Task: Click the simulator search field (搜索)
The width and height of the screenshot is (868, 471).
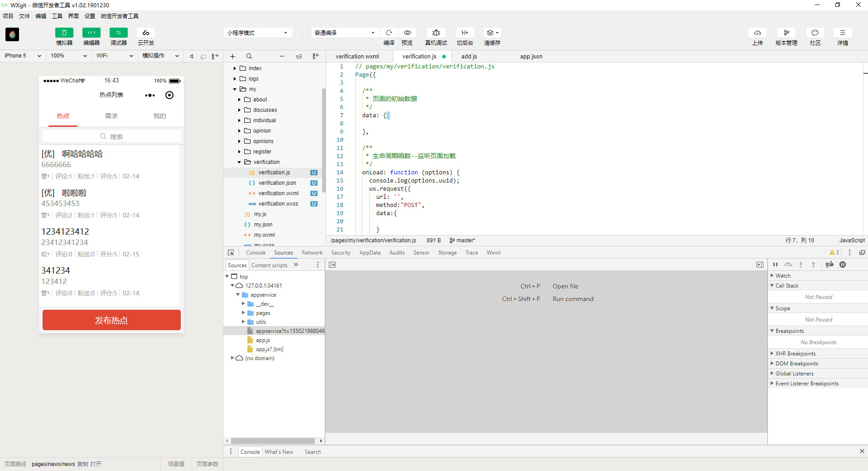Action: tap(111, 136)
